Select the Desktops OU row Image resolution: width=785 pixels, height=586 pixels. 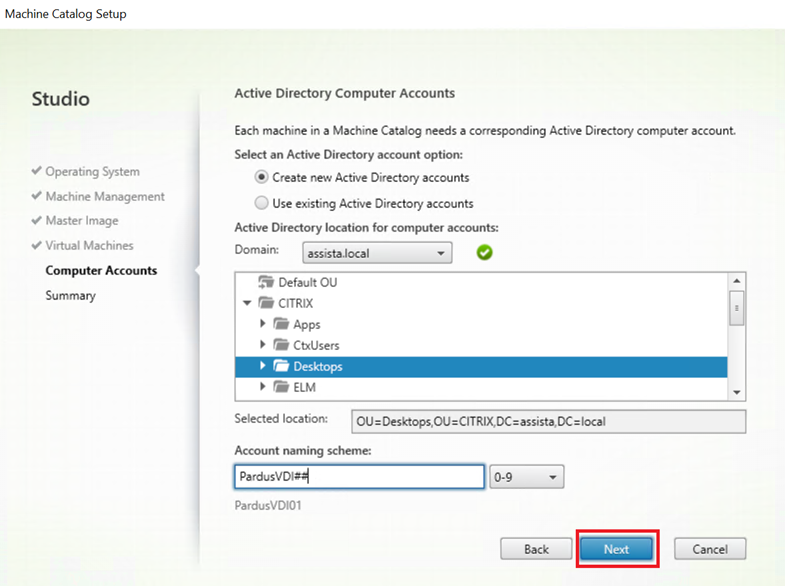[x=481, y=367]
